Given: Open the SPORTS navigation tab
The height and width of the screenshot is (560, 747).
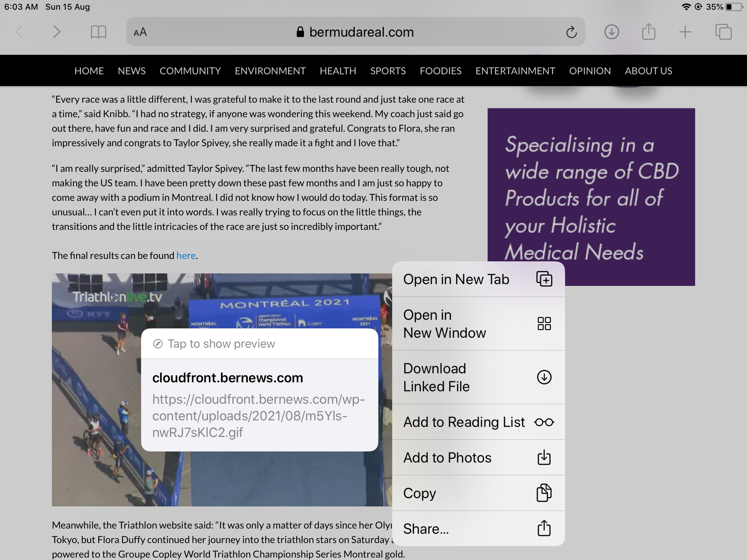Looking at the screenshot, I should click(x=388, y=71).
